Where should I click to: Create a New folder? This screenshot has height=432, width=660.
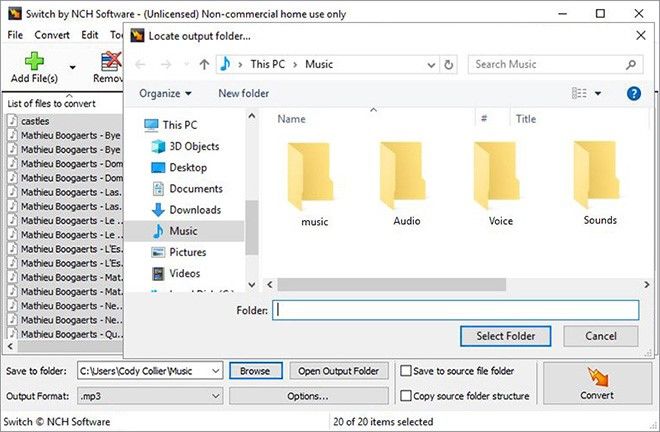pyautogui.click(x=243, y=93)
